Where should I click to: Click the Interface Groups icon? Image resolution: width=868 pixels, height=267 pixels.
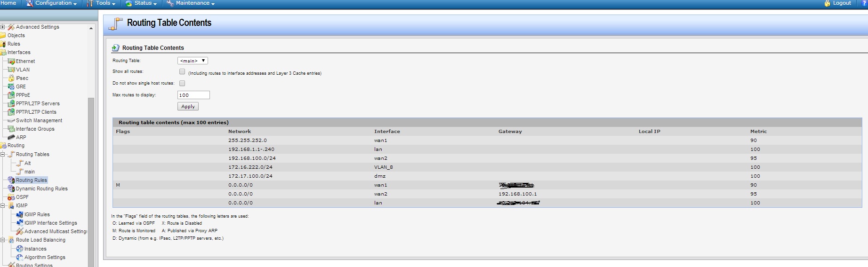(11, 129)
